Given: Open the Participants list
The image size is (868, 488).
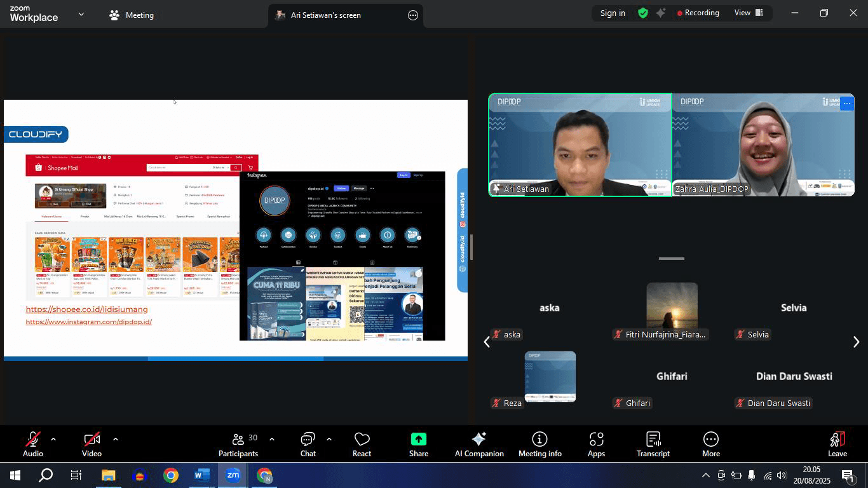Looking at the screenshot, I should click(238, 443).
